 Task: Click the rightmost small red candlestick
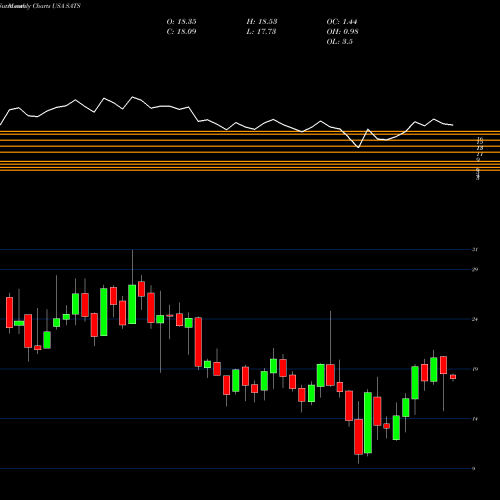[x=453, y=377]
